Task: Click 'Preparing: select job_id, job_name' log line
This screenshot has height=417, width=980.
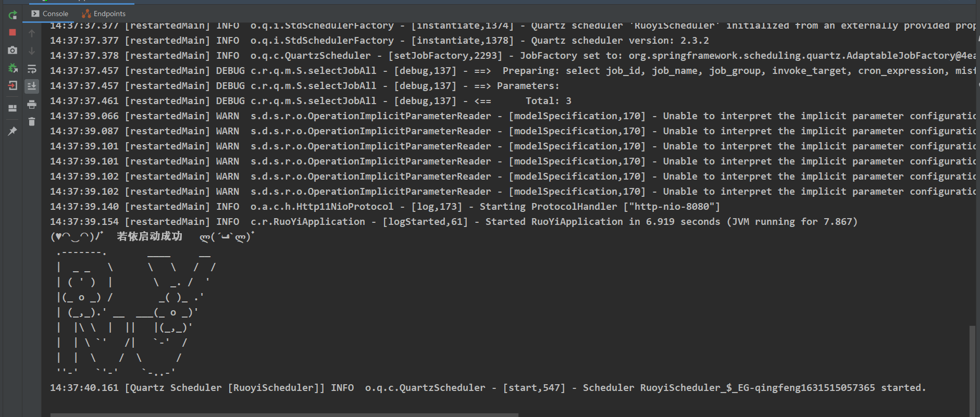Action: 513,71
